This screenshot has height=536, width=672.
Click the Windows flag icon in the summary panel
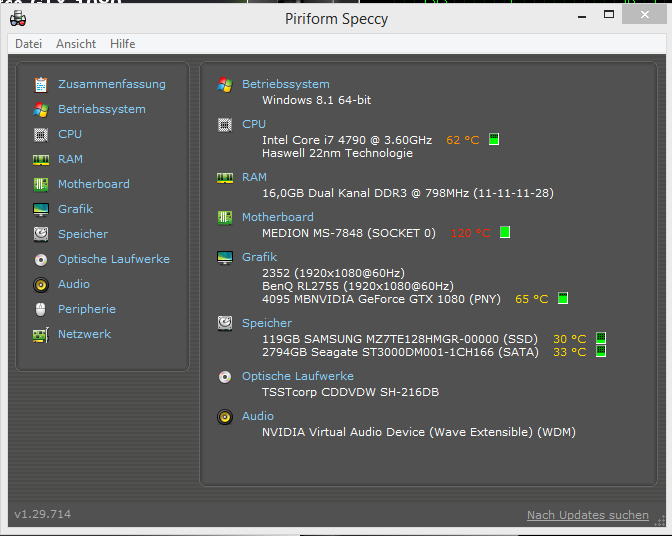(x=225, y=84)
